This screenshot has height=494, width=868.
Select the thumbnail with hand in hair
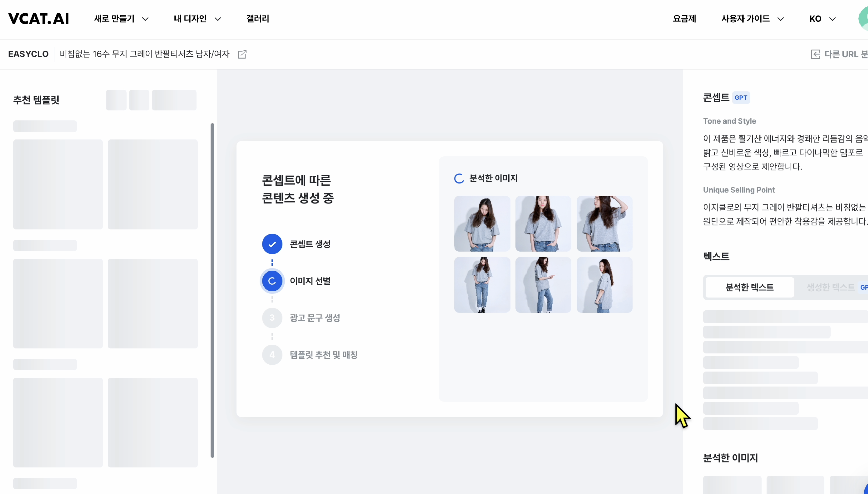point(604,224)
